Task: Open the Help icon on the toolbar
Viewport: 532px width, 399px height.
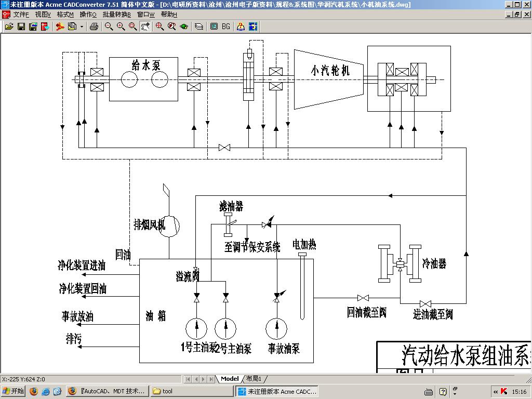Action: point(240,26)
